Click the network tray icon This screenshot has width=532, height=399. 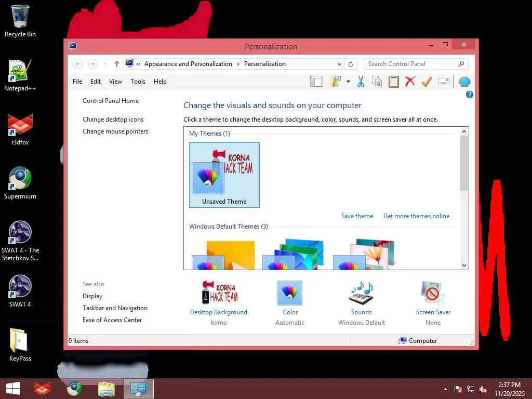tap(471, 389)
